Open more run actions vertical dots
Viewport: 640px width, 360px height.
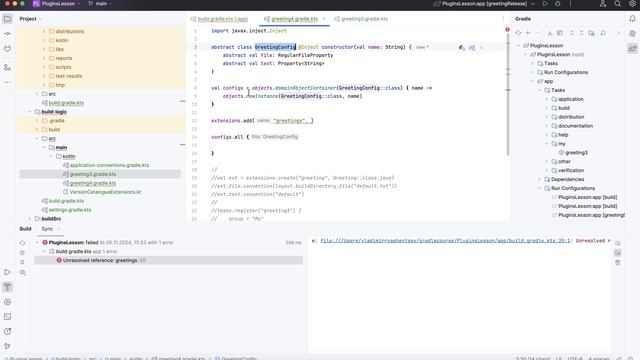click(x=571, y=4)
